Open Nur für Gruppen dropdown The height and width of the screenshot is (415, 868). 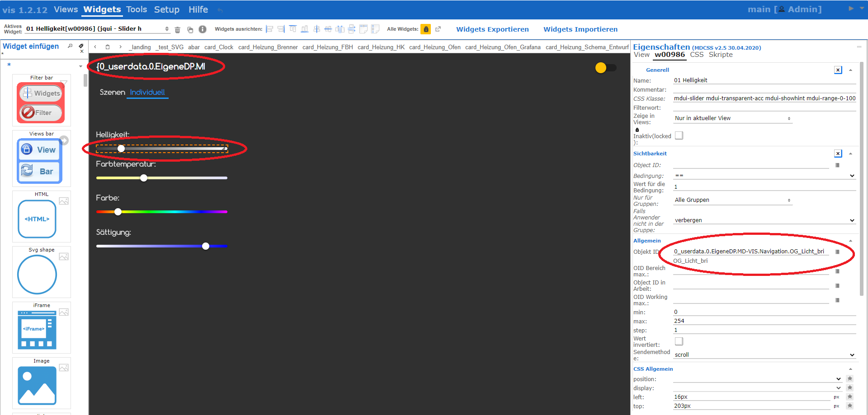pyautogui.click(x=732, y=200)
